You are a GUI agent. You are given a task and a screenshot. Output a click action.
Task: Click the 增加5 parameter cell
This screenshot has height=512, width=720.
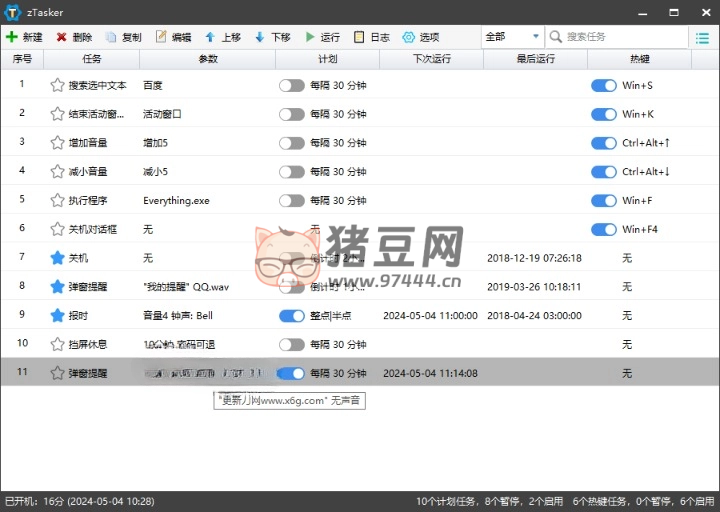(155, 143)
